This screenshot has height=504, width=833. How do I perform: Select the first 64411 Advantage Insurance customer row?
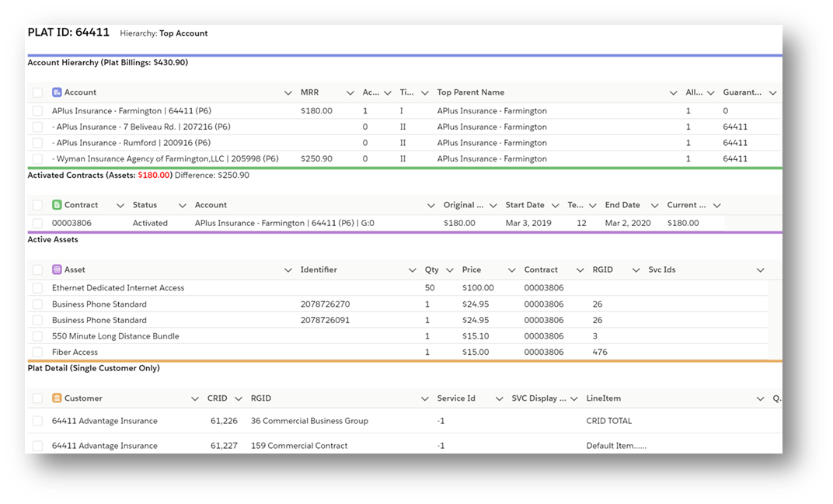point(37,420)
